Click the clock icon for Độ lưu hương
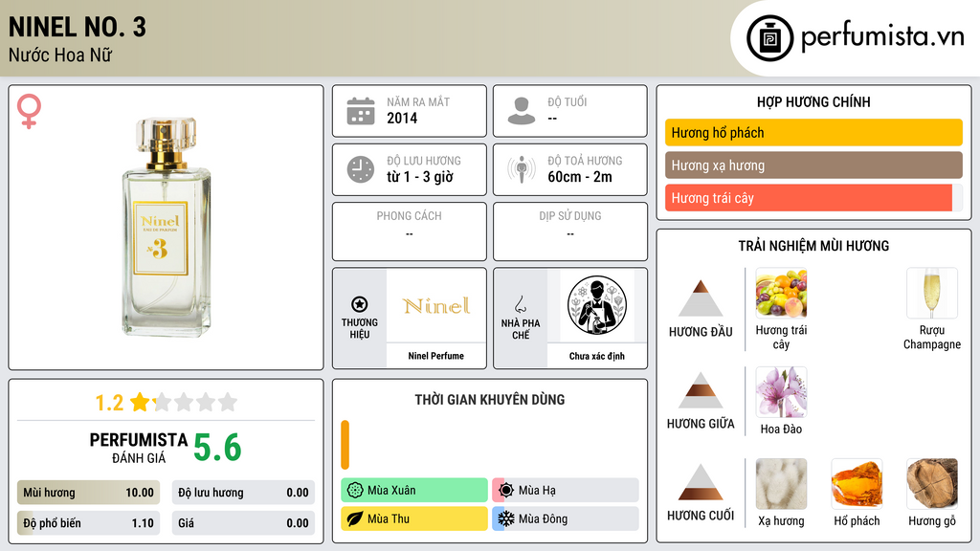The height and width of the screenshot is (551, 980). (361, 169)
